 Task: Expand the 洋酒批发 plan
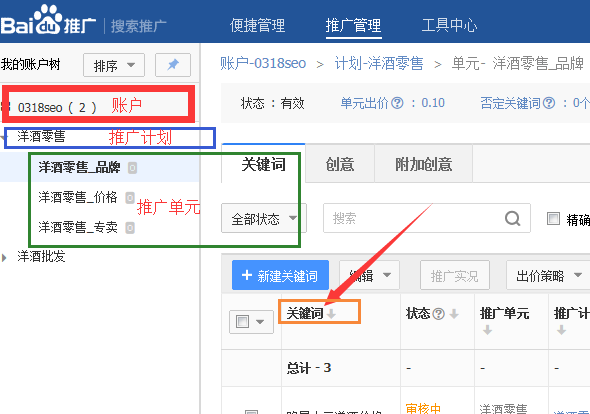(4, 257)
